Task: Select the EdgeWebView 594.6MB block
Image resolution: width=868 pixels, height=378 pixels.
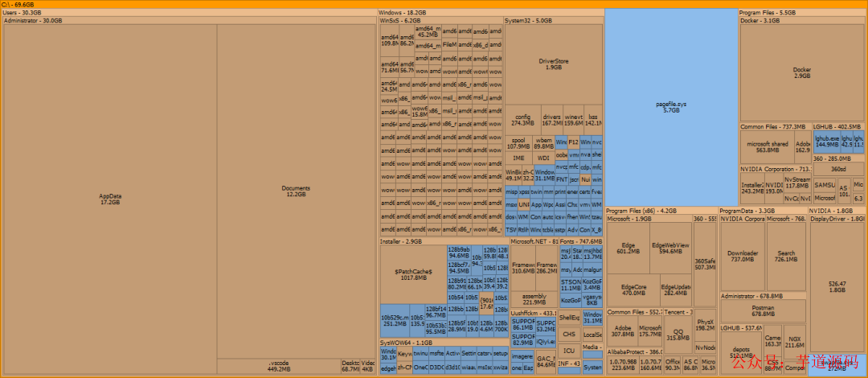Action: coord(670,249)
